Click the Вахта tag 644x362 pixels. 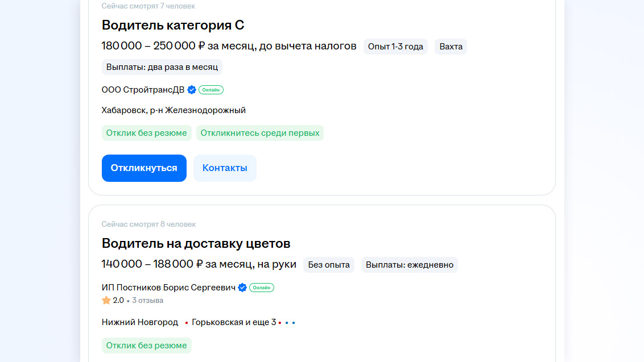(x=451, y=47)
